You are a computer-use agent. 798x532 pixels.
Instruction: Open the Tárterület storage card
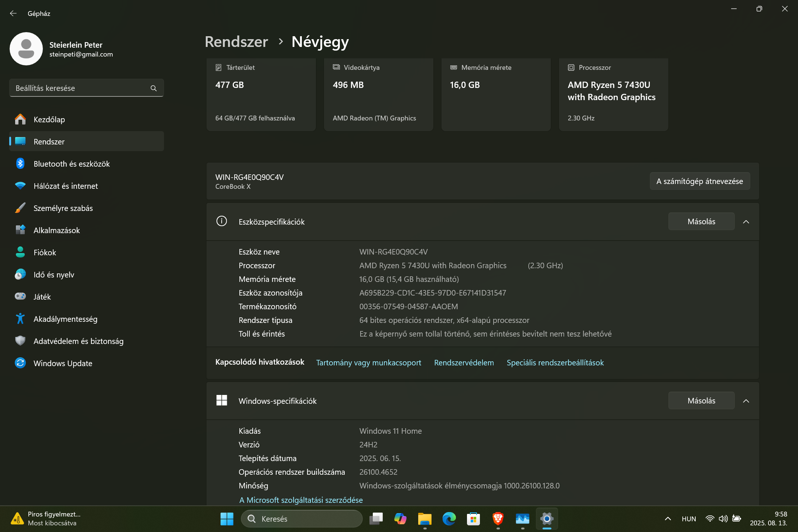pos(261,94)
